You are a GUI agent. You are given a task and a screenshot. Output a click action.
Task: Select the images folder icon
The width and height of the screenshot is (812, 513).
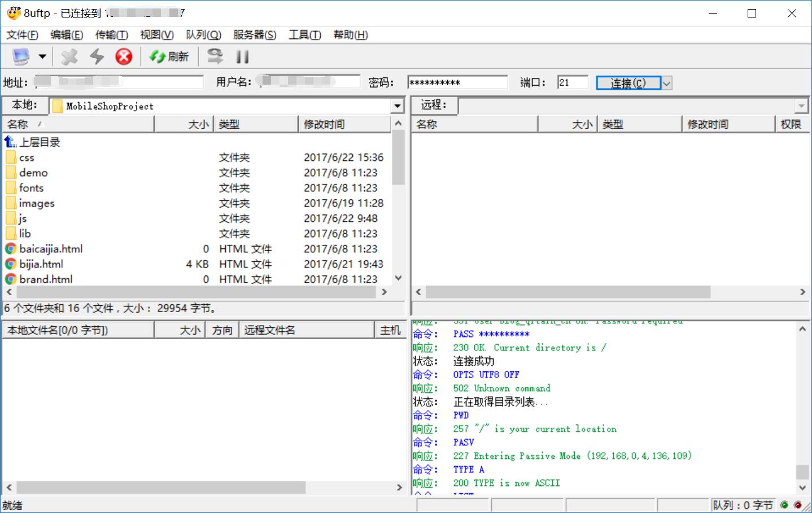(11, 203)
